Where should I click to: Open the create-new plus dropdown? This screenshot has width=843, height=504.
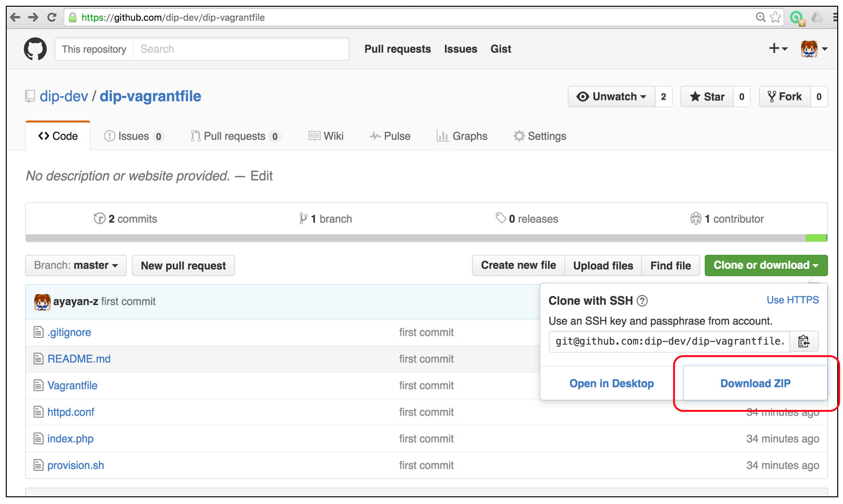click(x=778, y=48)
